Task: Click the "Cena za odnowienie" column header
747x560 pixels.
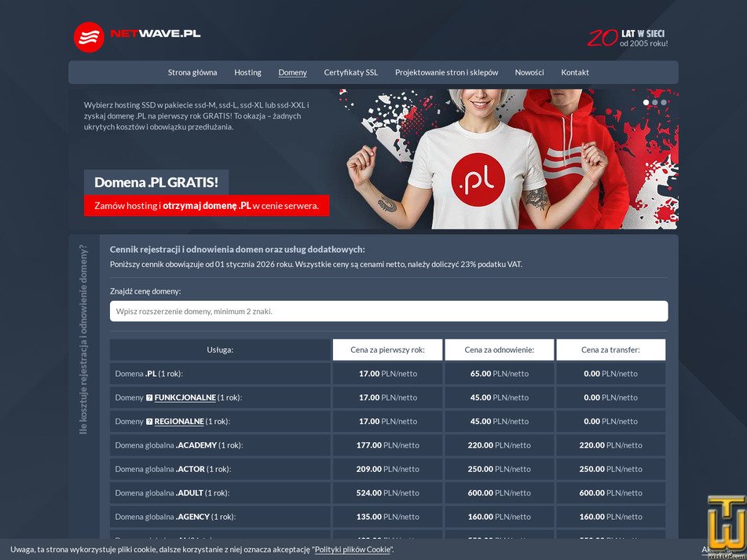Action: 499,350
